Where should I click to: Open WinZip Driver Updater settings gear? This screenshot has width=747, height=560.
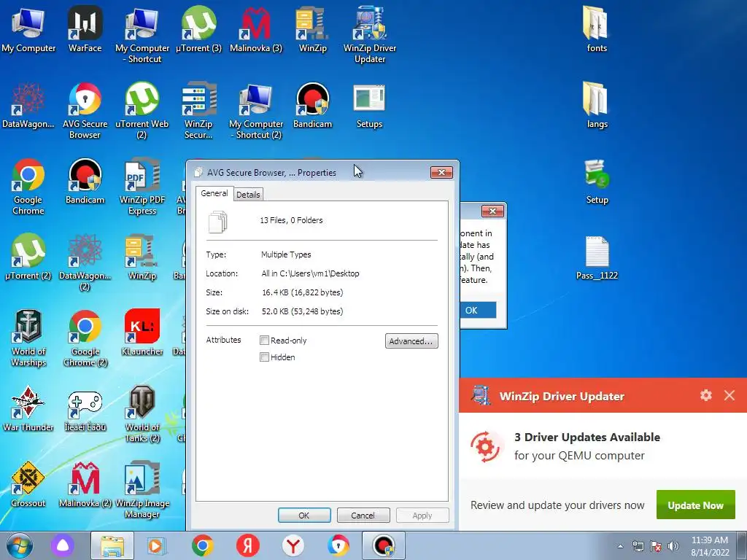(706, 395)
